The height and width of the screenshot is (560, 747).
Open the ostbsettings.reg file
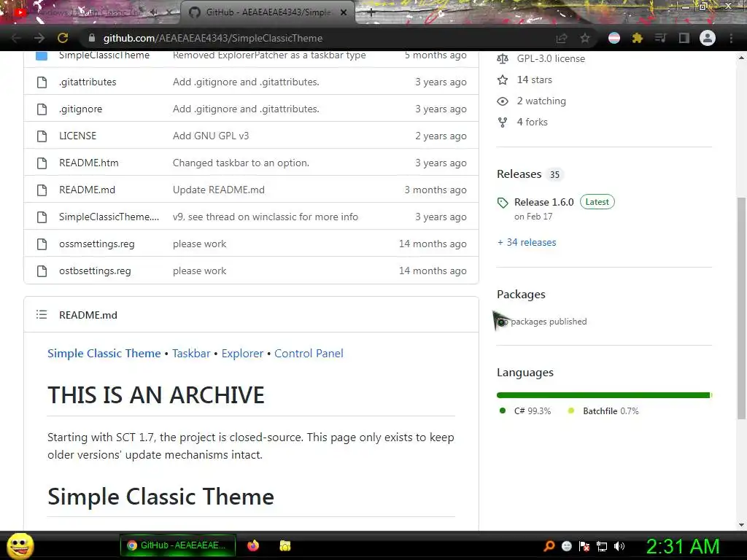pos(95,271)
